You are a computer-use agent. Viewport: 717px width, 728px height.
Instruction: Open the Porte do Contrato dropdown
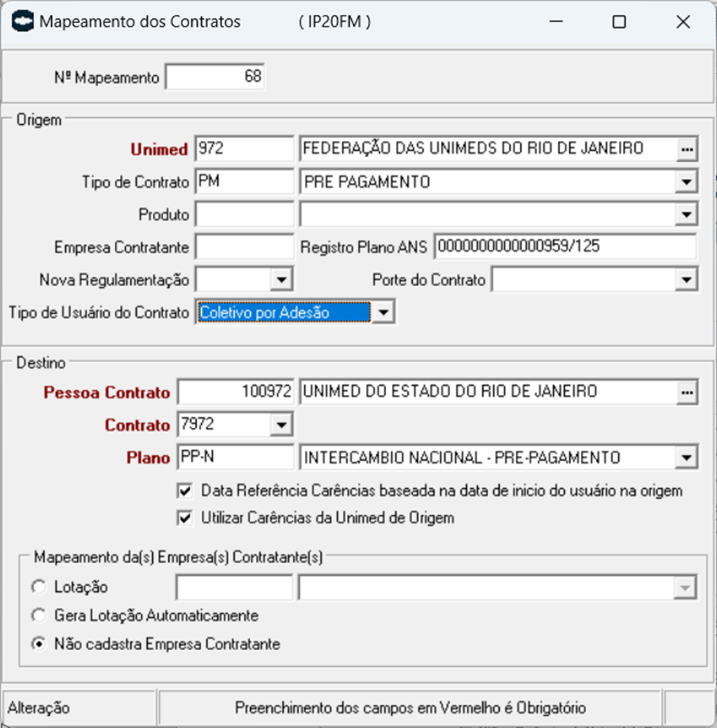pos(687,280)
